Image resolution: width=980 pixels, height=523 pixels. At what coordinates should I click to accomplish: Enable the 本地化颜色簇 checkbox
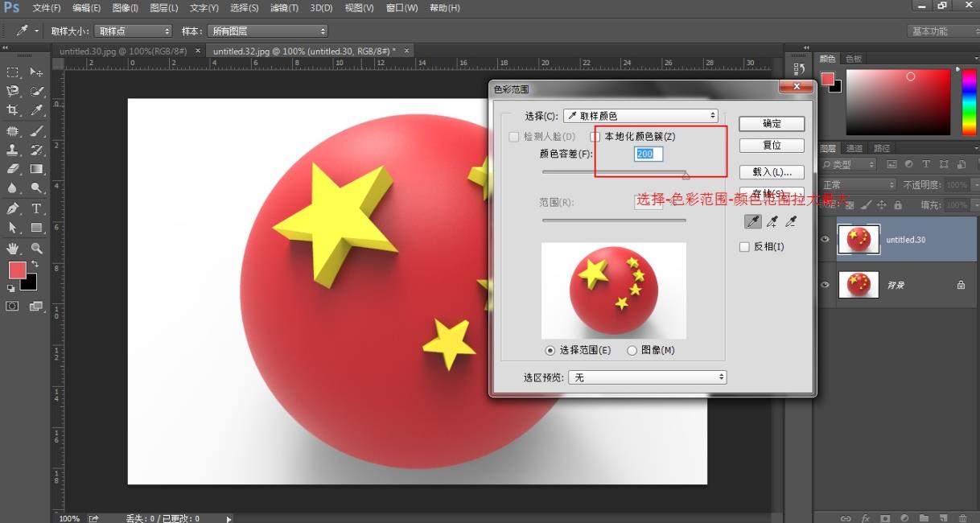tap(595, 136)
